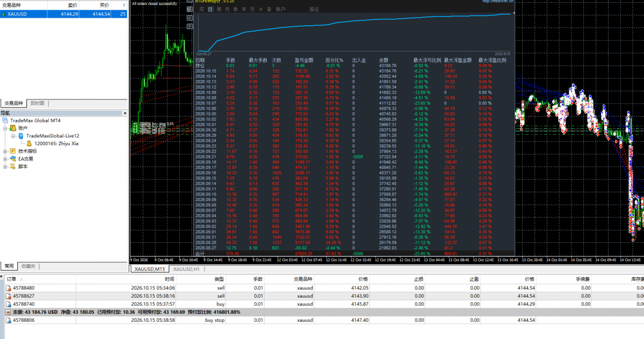Select the buy stop order 45788806 row
Screen dimensions: 644x339
[322, 320]
